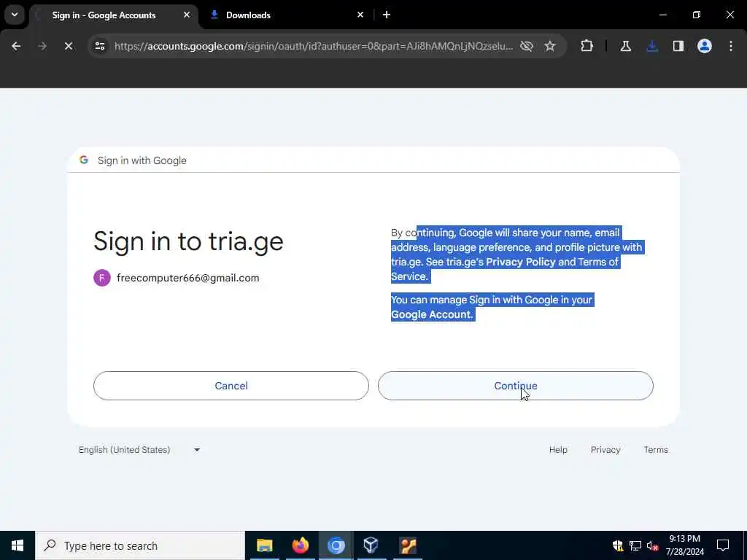Click the address bar URL
This screenshot has width=747, height=560.
point(314,46)
